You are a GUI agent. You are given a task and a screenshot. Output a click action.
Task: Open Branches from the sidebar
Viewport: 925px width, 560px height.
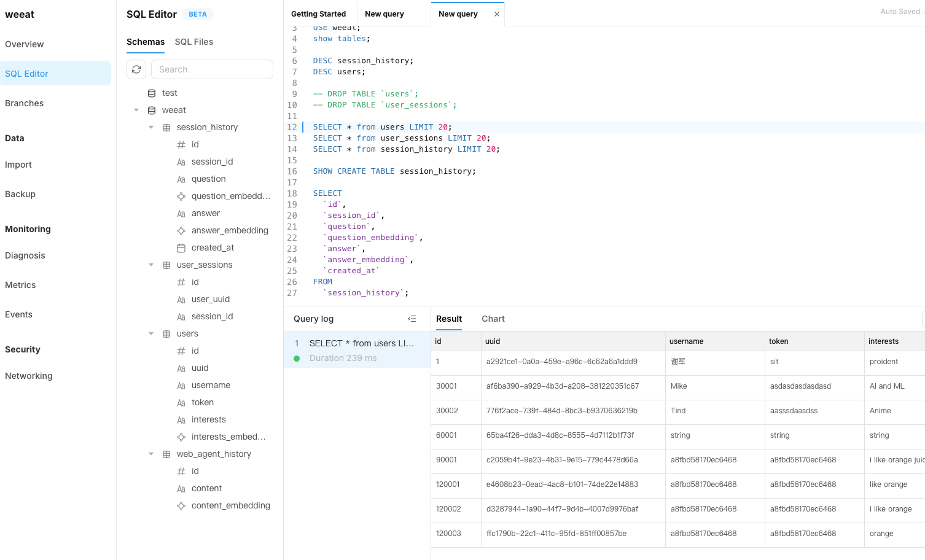pyautogui.click(x=25, y=103)
